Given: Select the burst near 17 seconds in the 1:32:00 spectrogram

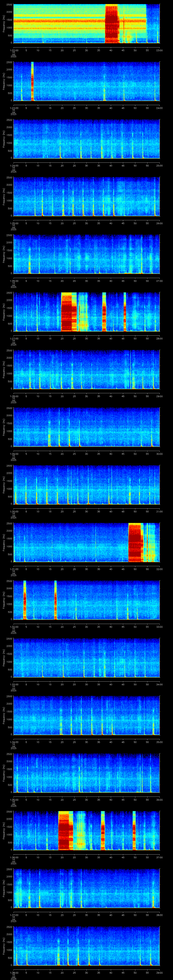Looking at the screenshot, I should tap(56, 600).
